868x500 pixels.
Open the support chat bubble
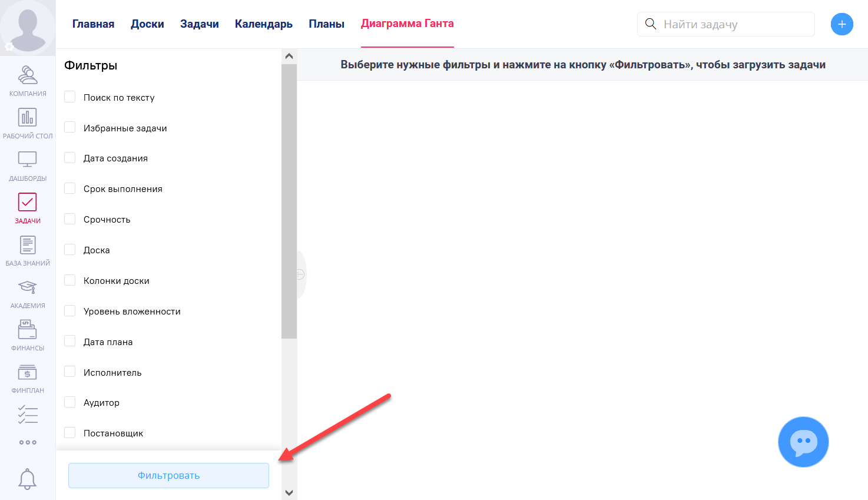803,442
